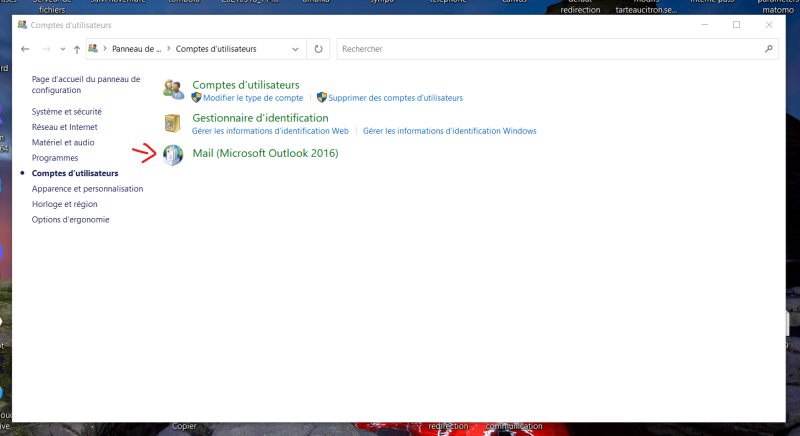Image resolution: width=800 pixels, height=436 pixels.
Task: Click Supprimer des comptes d'utilisateurs
Action: 395,98
